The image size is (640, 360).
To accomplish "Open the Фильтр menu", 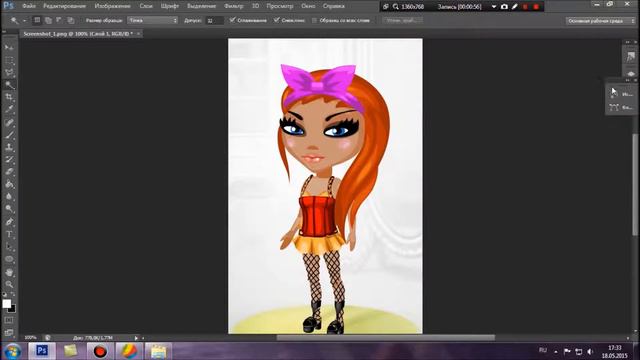I will [x=233, y=6].
